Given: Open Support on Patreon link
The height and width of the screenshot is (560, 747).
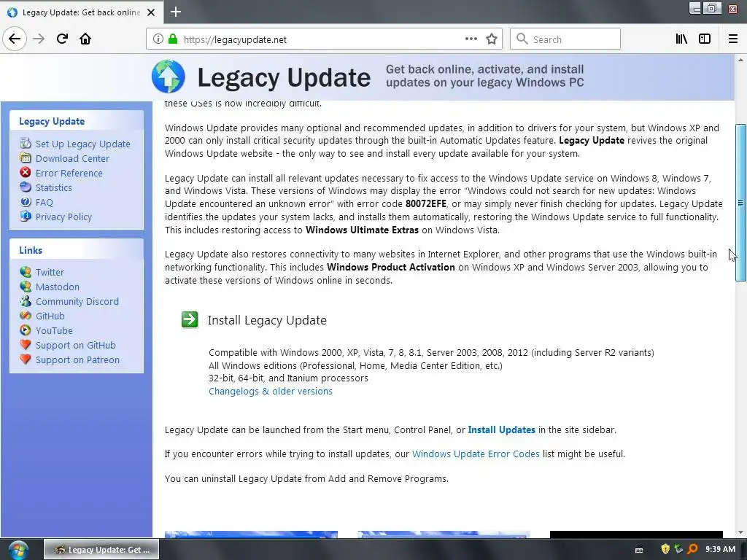Looking at the screenshot, I should [x=77, y=360].
